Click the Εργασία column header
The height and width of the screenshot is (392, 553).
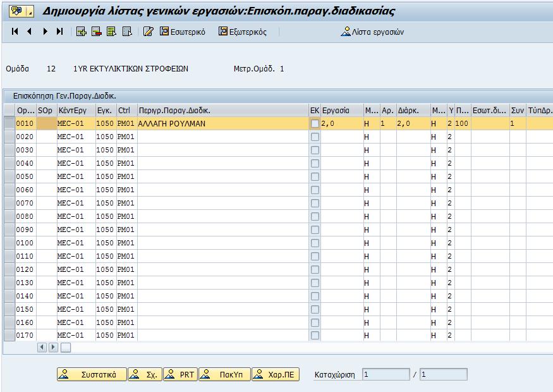click(x=342, y=111)
